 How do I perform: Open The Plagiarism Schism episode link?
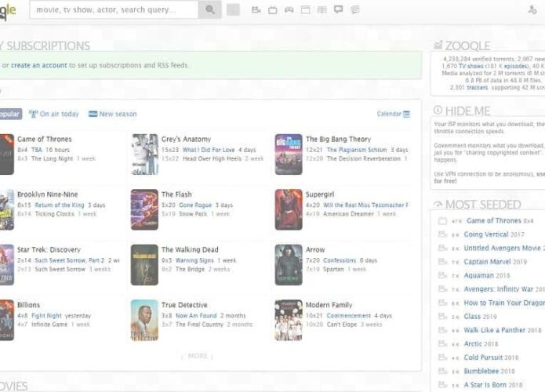coord(357,150)
